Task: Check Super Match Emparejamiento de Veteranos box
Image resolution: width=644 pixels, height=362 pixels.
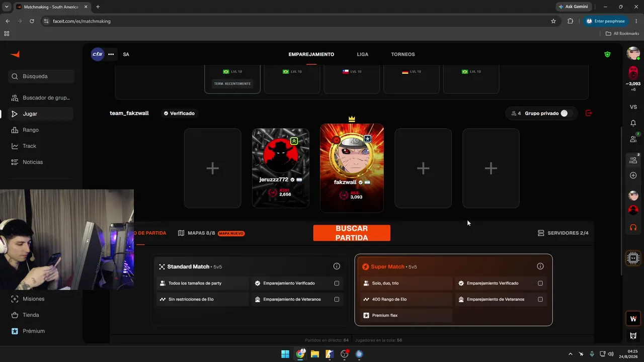Action: [x=540, y=299]
